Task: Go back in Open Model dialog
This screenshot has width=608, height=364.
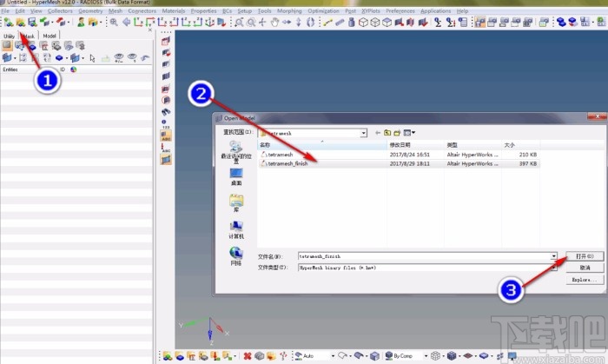Action: coord(378,133)
